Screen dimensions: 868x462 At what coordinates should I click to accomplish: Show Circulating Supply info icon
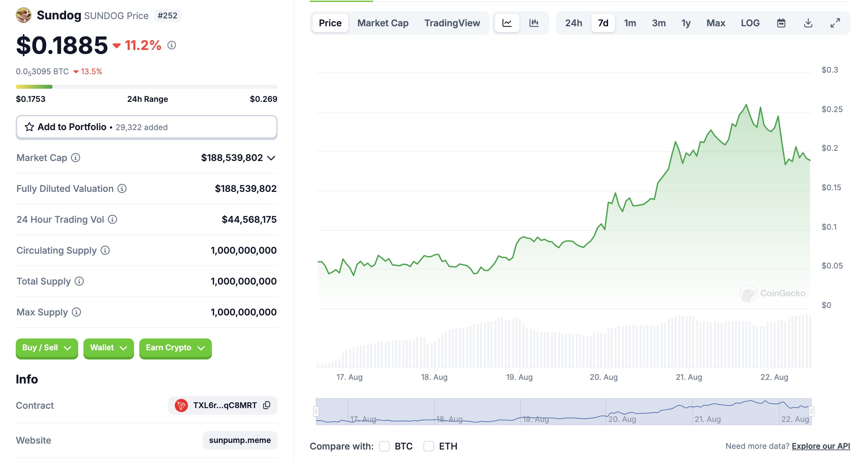click(x=105, y=250)
